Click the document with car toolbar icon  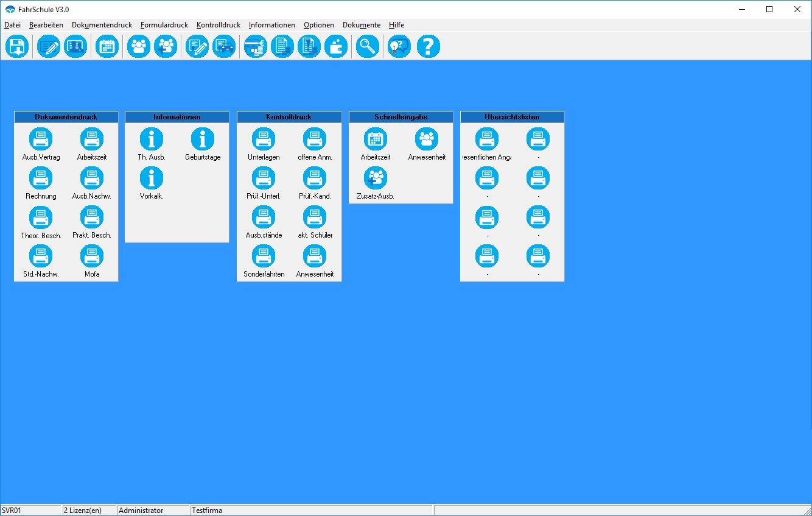tap(224, 46)
